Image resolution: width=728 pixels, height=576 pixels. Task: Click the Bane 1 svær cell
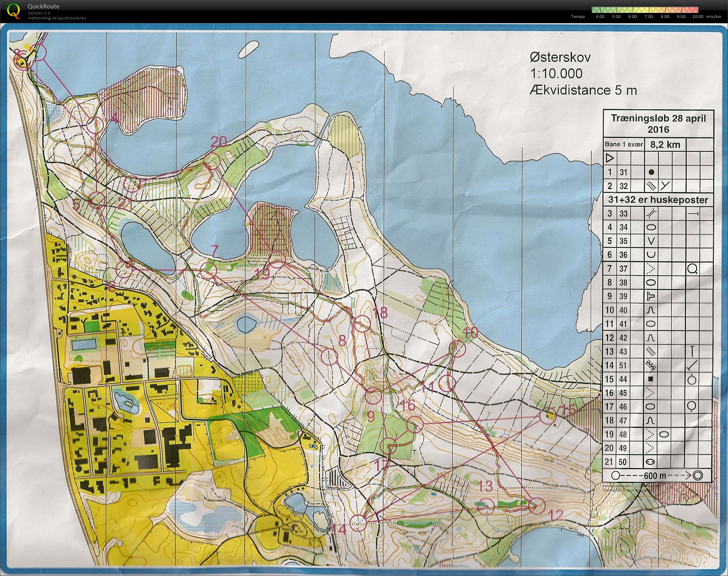click(623, 144)
